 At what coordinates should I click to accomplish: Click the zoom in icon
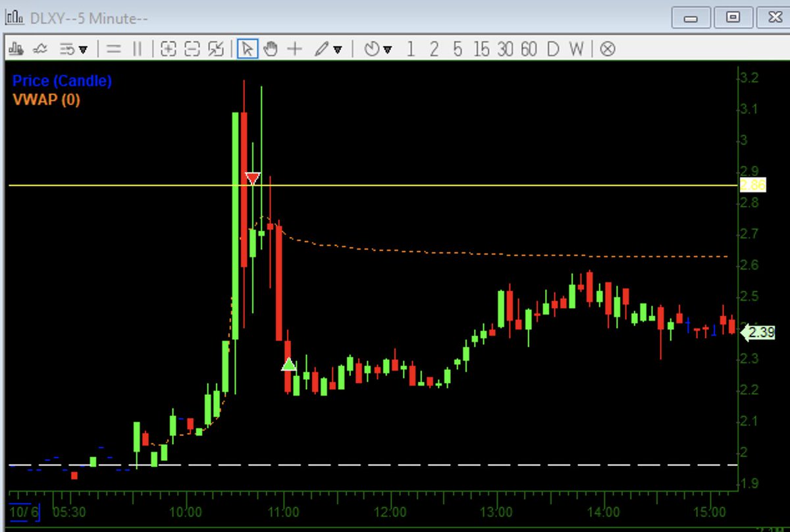tap(169, 49)
